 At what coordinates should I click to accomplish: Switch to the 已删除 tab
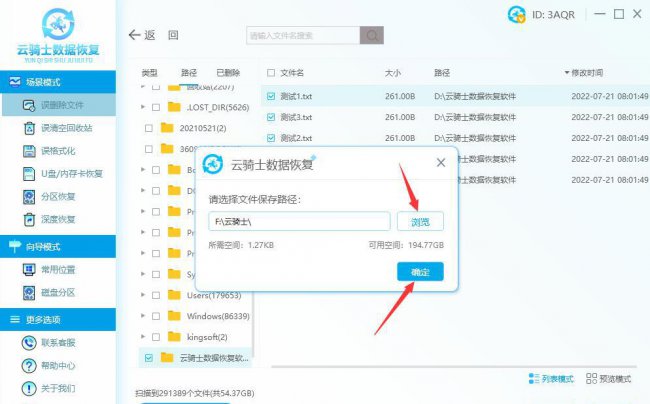[228, 73]
